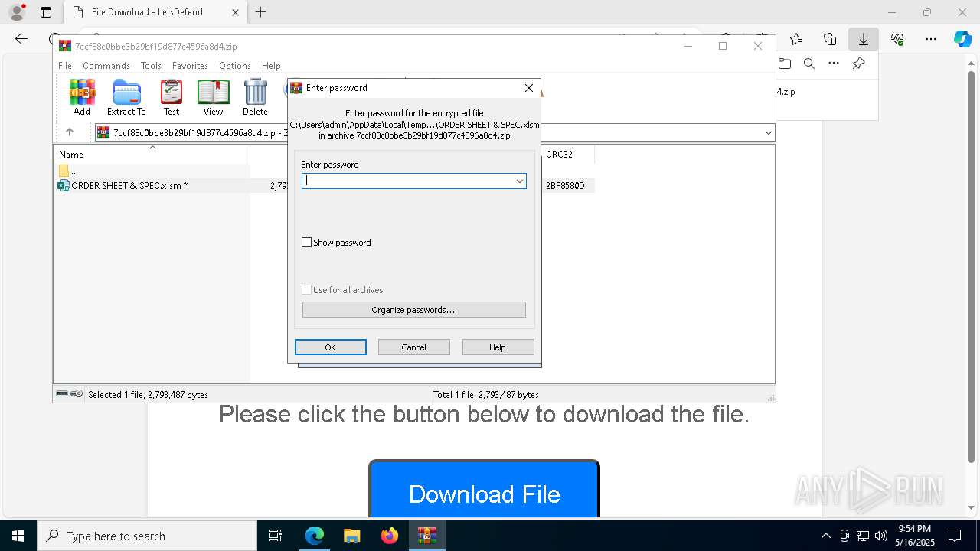Image resolution: width=980 pixels, height=551 pixels.
Task: Open Task View on taskbar
Action: pyautogui.click(x=276, y=536)
